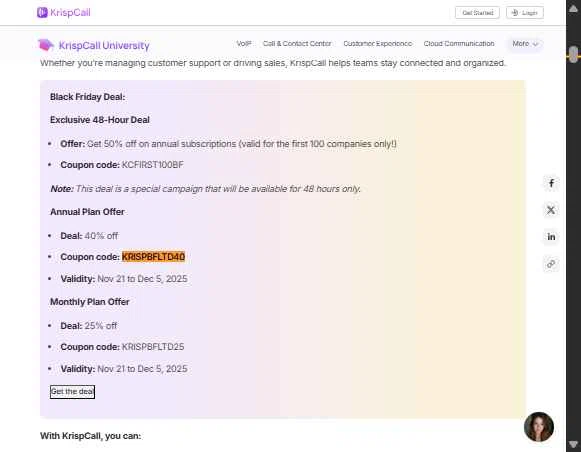The image size is (581, 452).
Task: Click the Login button
Action: 525,13
